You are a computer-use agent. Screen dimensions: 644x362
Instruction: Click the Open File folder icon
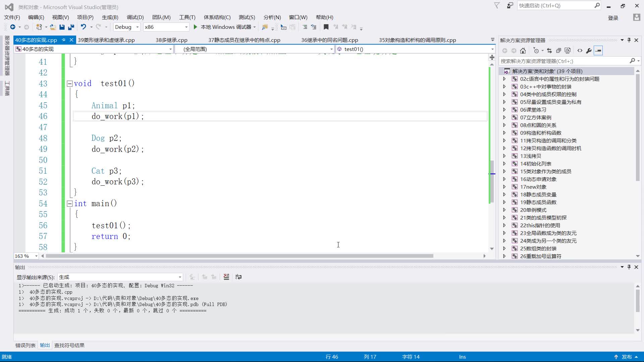pyautogui.click(x=53, y=27)
